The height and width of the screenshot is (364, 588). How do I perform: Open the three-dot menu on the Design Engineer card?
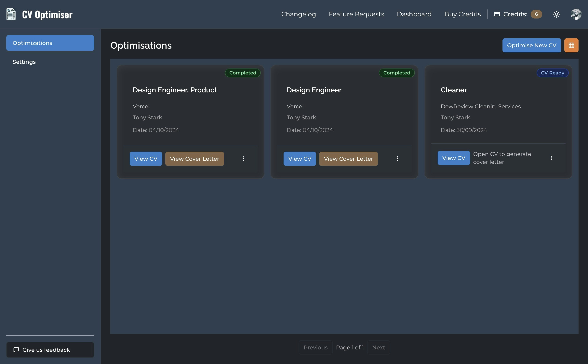click(397, 159)
